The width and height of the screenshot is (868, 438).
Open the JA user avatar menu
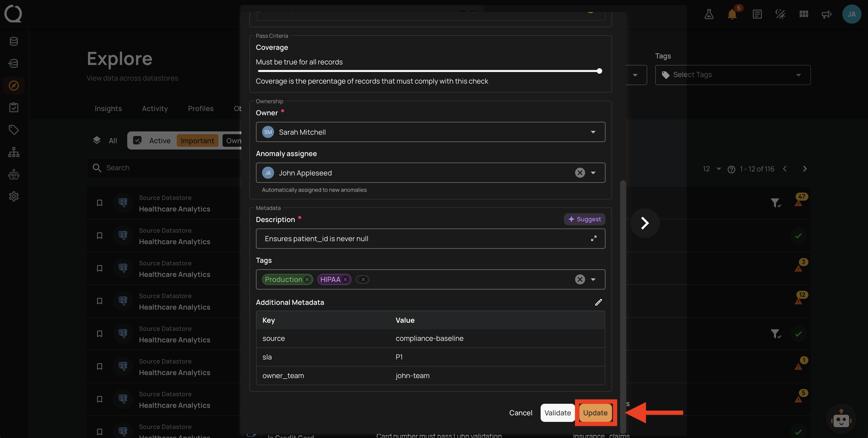click(851, 14)
